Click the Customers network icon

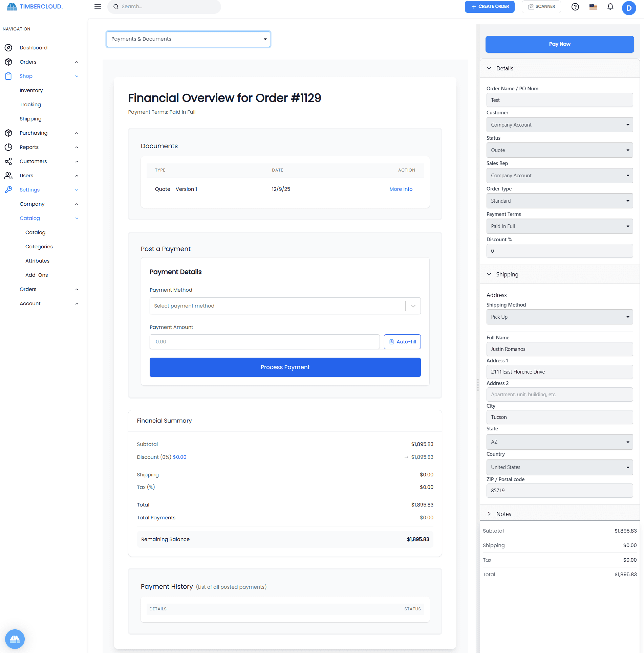point(8,161)
